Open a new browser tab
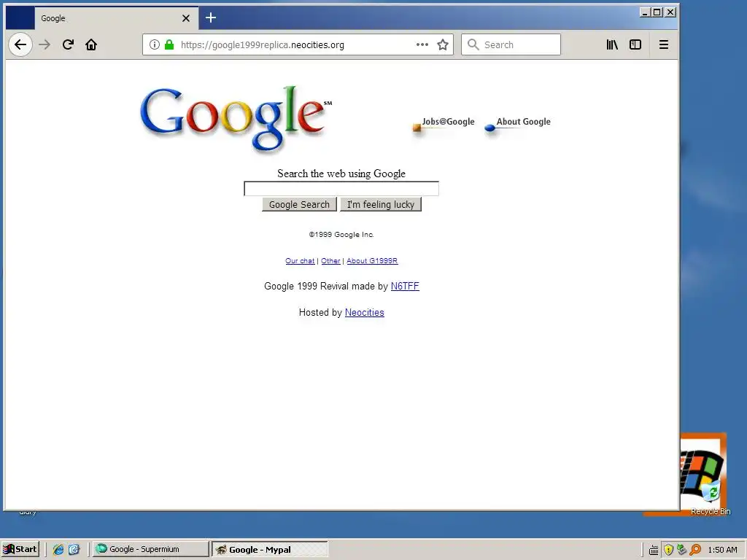The image size is (747, 560). [x=211, y=18]
